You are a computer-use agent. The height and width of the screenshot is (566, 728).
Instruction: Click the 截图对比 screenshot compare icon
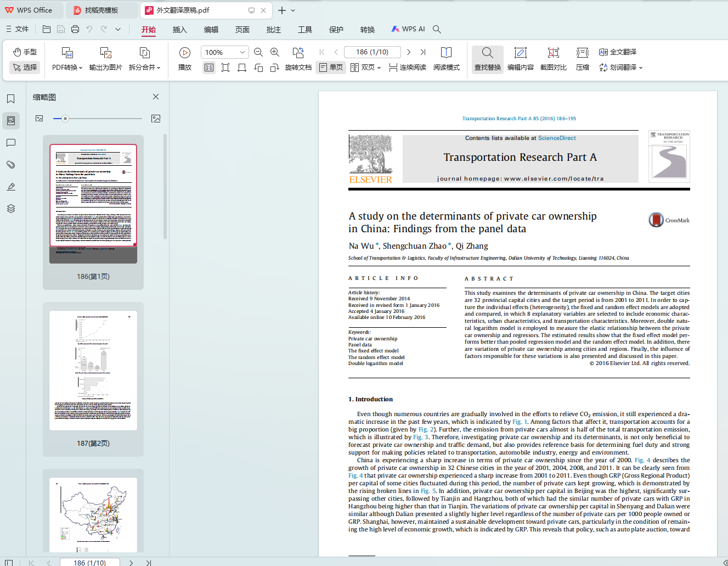[x=553, y=53]
